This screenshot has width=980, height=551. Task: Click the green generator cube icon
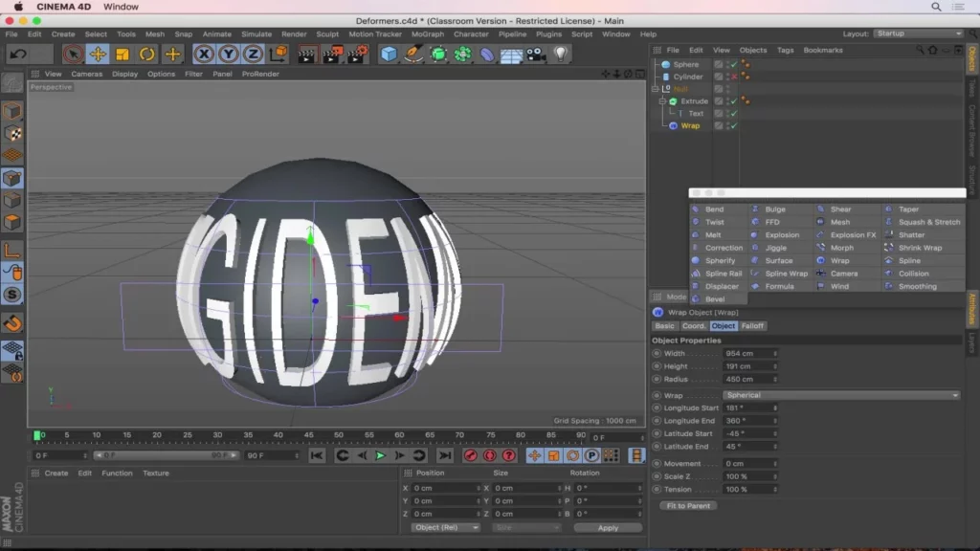(438, 55)
